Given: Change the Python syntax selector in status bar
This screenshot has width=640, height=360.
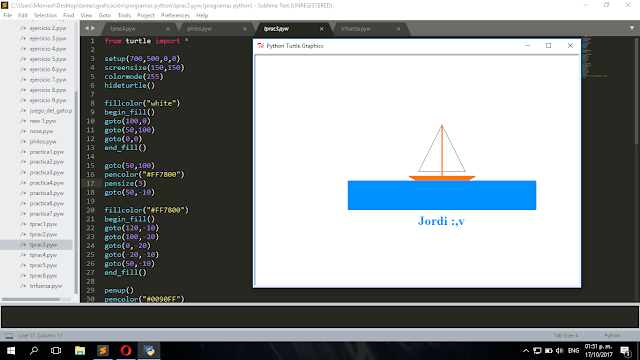Looking at the screenshot, I should 612,336.
